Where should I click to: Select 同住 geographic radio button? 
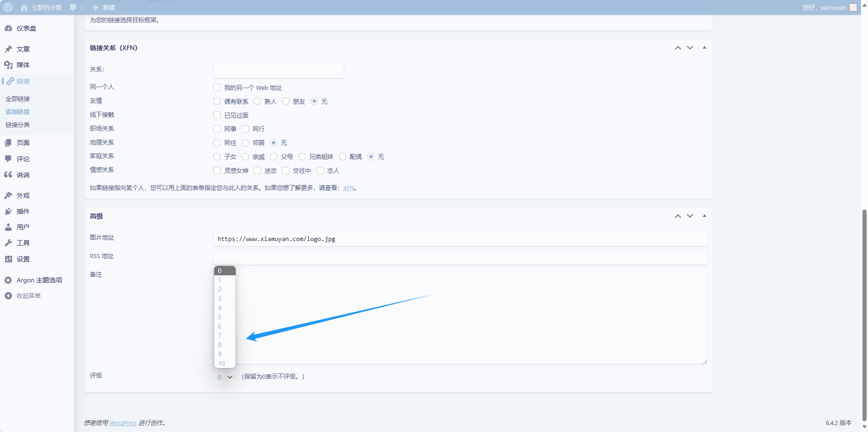click(217, 143)
